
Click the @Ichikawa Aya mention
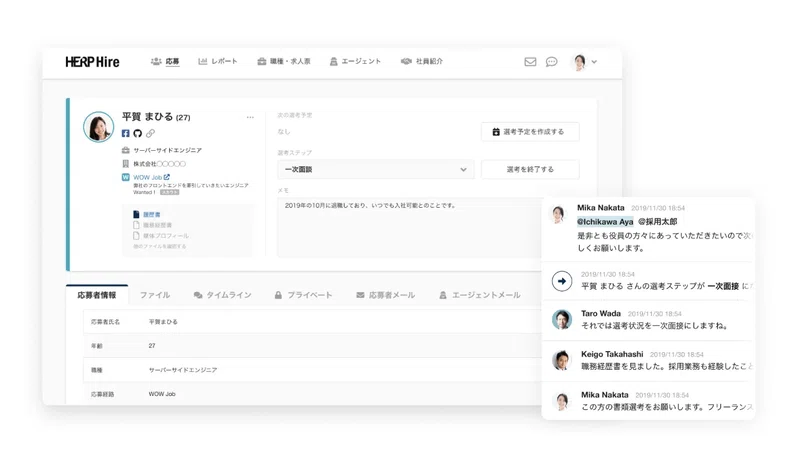[605, 221]
